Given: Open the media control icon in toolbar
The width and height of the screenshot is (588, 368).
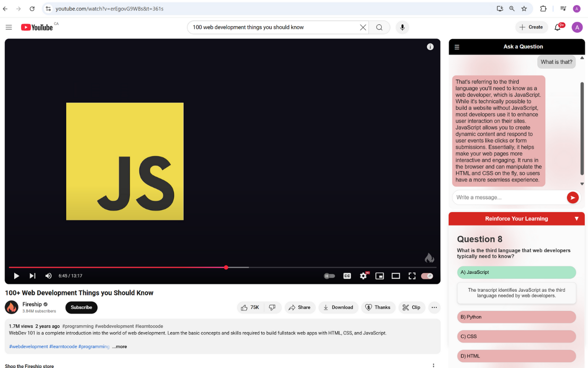Looking at the screenshot, I should click(563, 9).
